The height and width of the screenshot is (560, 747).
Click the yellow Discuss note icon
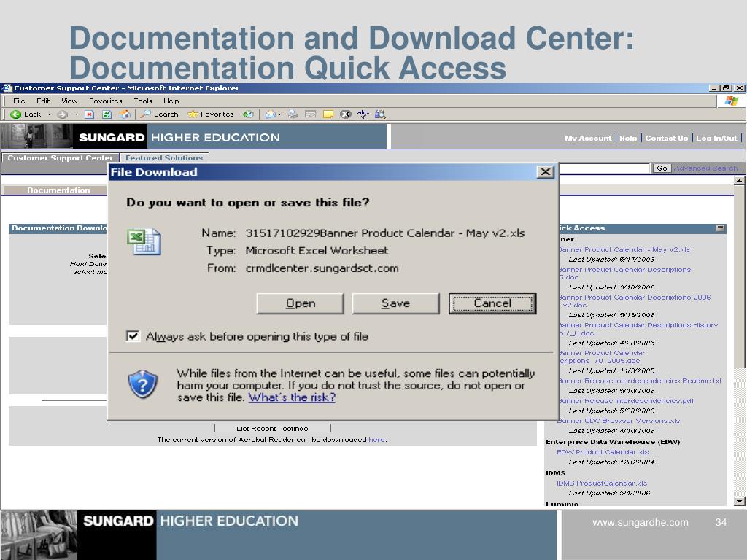pyautogui.click(x=328, y=114)
